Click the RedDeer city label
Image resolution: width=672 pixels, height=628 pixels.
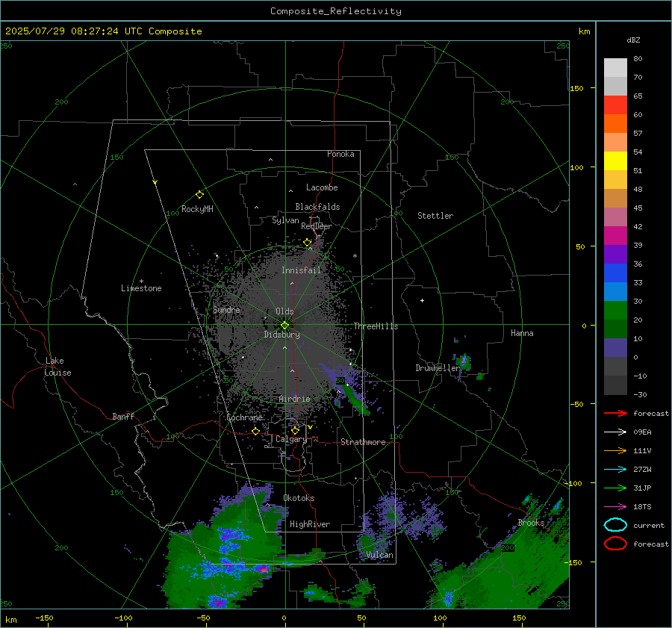[x=317, y=226]
